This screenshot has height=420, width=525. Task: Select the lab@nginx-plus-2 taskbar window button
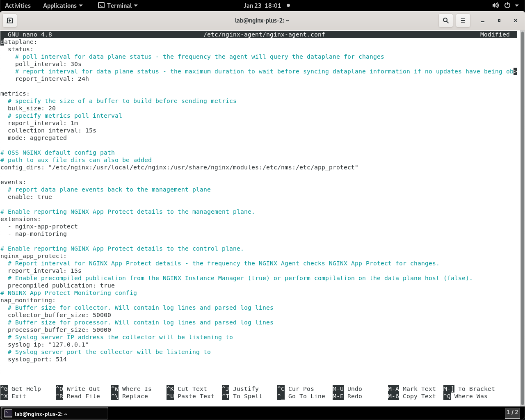pyautogui.click(x=55, y=414)
